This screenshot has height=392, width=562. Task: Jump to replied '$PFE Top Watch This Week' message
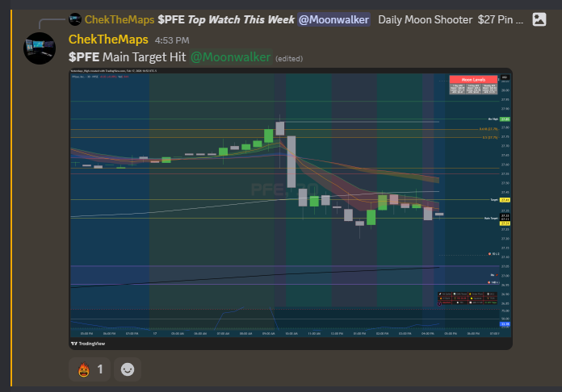(x=226, y=19)
